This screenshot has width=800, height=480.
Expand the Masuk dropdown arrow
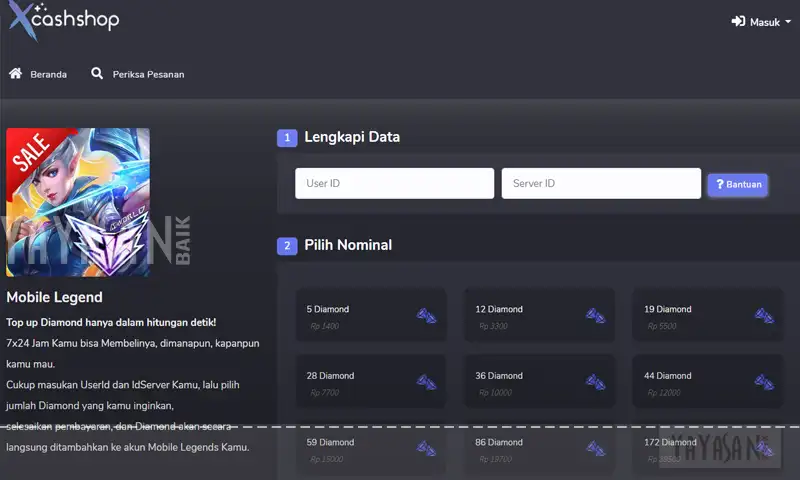coord(788,22)
